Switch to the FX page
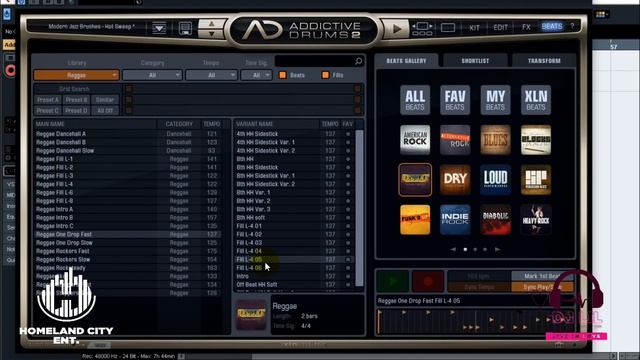The height and width of the screenshot is (360, 640). (x=526, y=27)
